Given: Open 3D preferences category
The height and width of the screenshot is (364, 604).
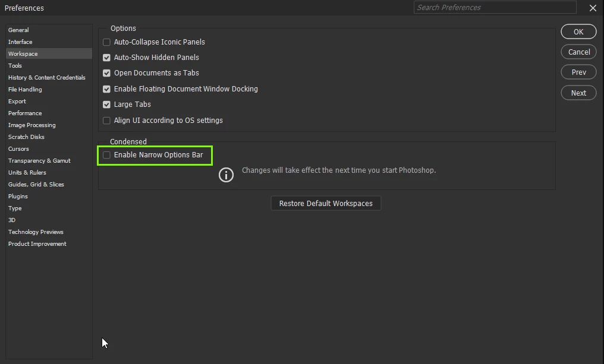Looking at the screenshot, I should coord(49,220).
